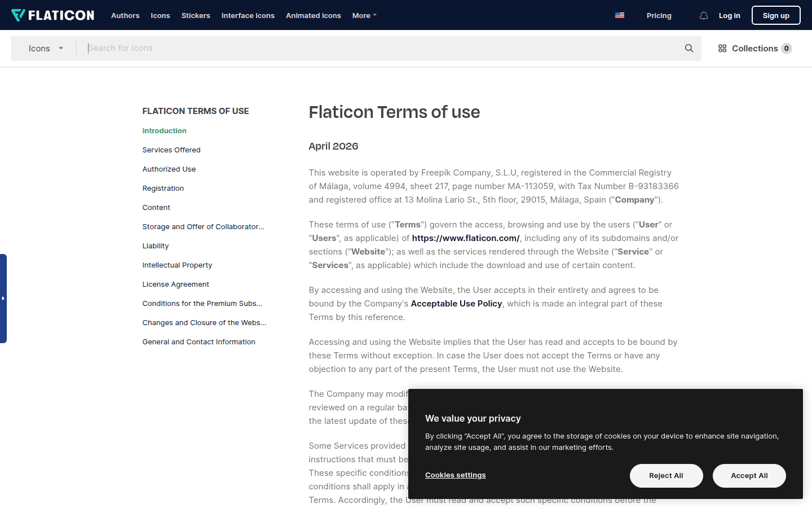Viewport: 812px width, 508px height.
Task: Go to Stickers
Action: 196,15
